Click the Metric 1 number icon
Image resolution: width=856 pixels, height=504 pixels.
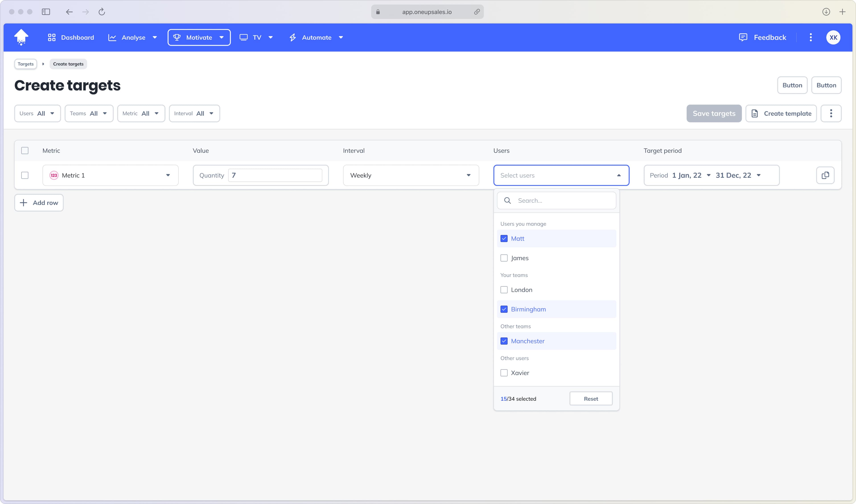[54, 175]
